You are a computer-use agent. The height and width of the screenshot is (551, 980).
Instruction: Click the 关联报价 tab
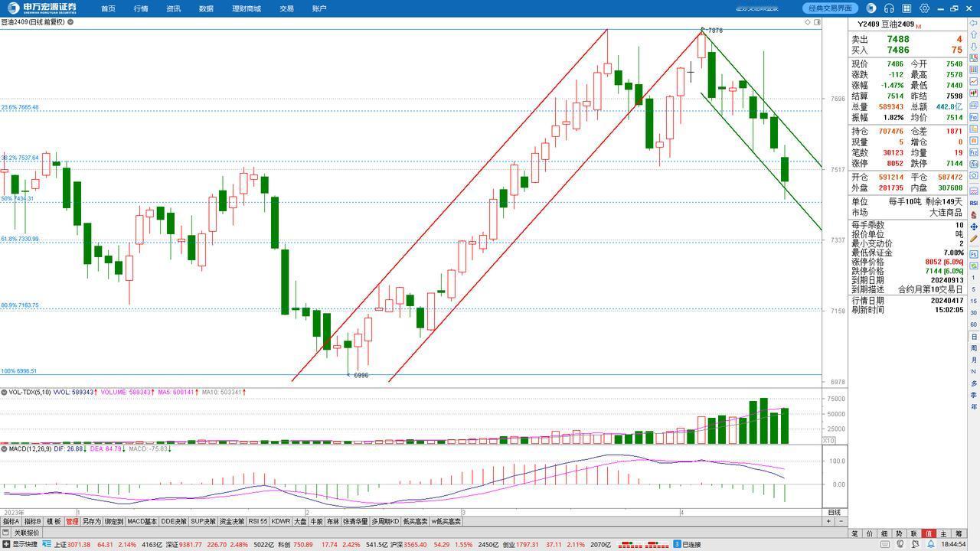tap(26, 533)
